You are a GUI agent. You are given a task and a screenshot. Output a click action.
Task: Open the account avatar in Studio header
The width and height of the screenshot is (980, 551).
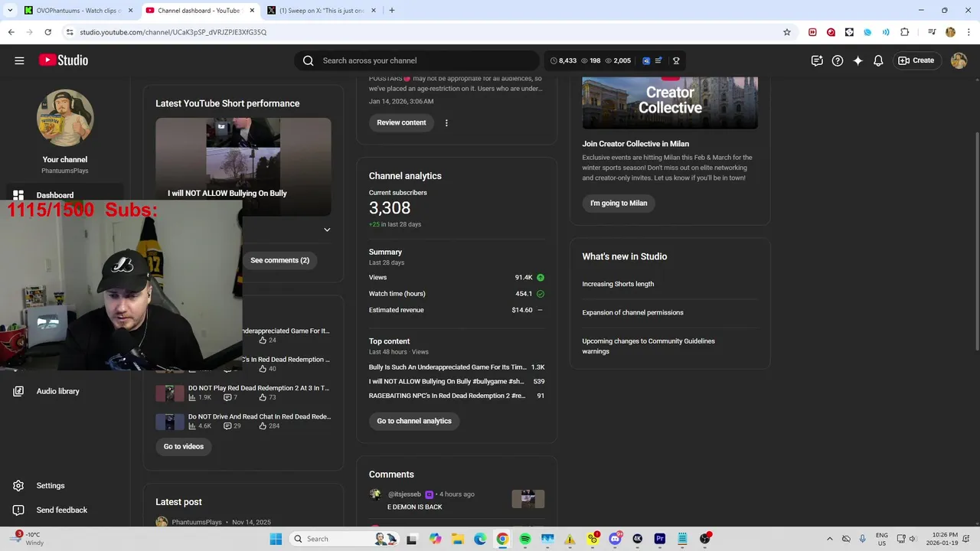click(x=959, y=60)
